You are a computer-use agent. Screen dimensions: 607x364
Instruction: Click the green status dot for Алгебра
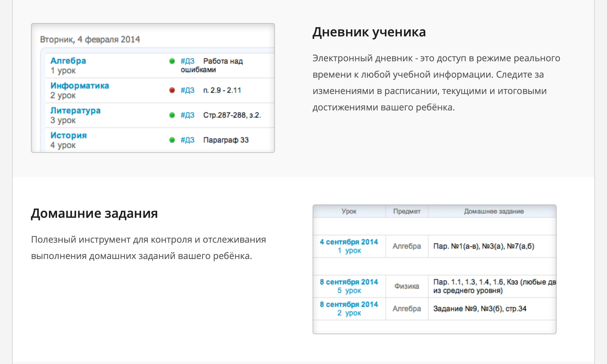[x=172, y=61]
